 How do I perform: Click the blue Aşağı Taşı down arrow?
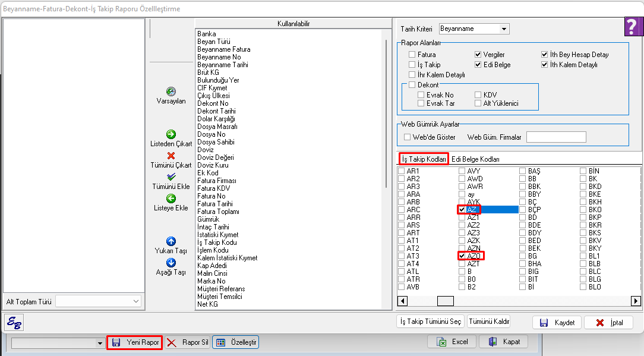(171, 263)
